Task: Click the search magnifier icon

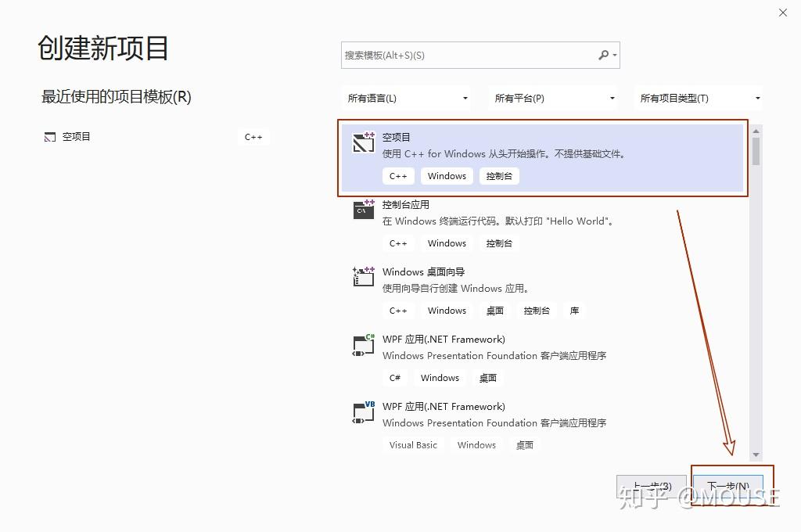Action: pos(605,55)
